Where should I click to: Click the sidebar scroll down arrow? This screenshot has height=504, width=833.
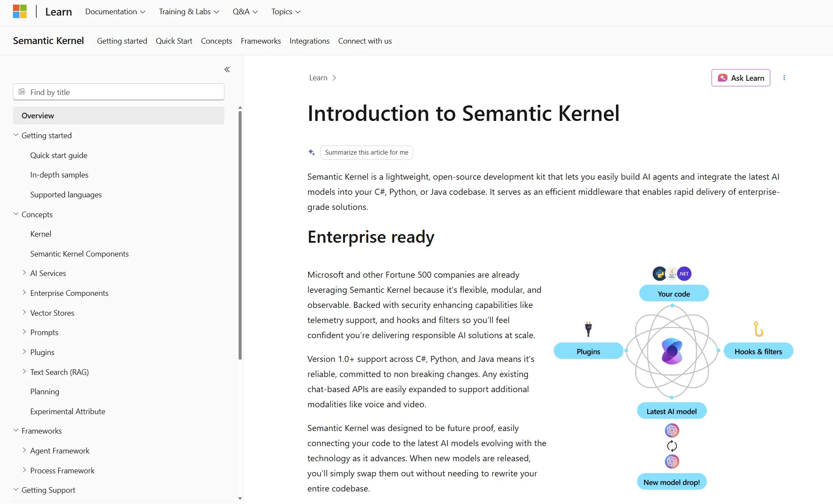[x=240, y=498]
